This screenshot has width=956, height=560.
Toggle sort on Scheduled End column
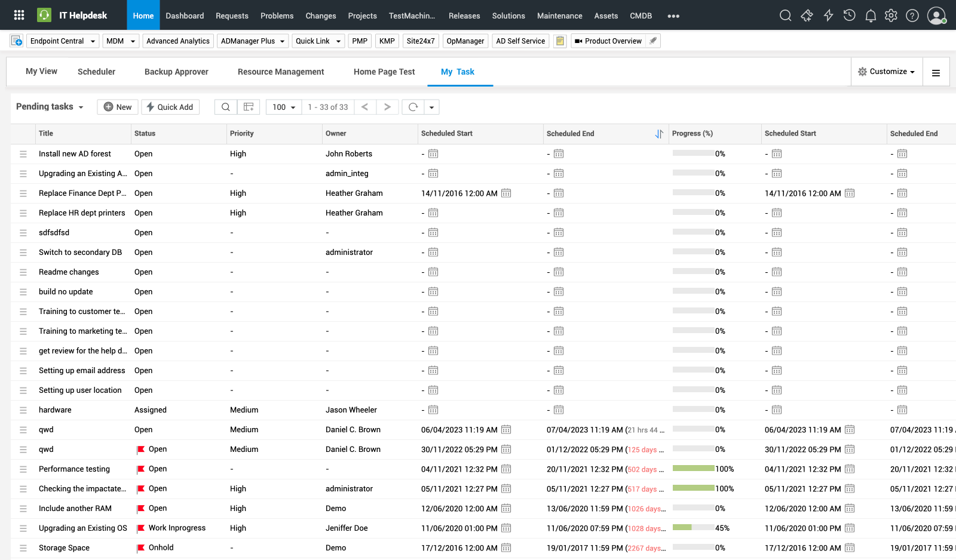pos(658,134)
